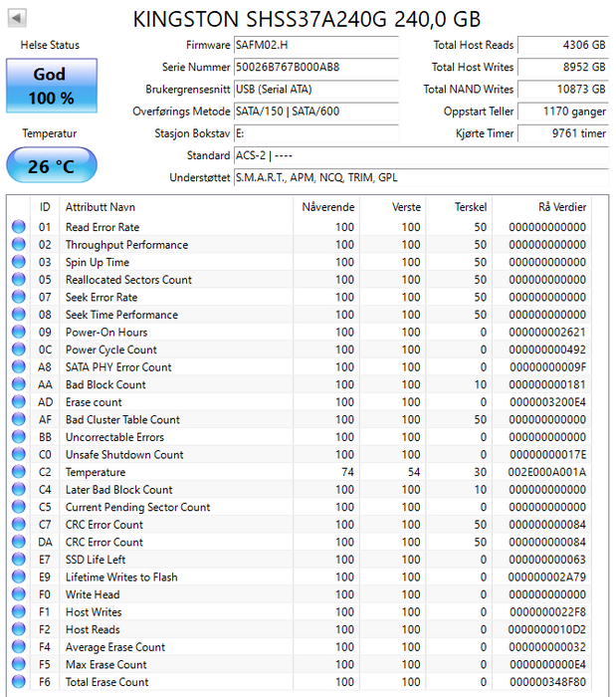
Task: Click Total NAND Writes value 10873 GB
Action: 563,90
